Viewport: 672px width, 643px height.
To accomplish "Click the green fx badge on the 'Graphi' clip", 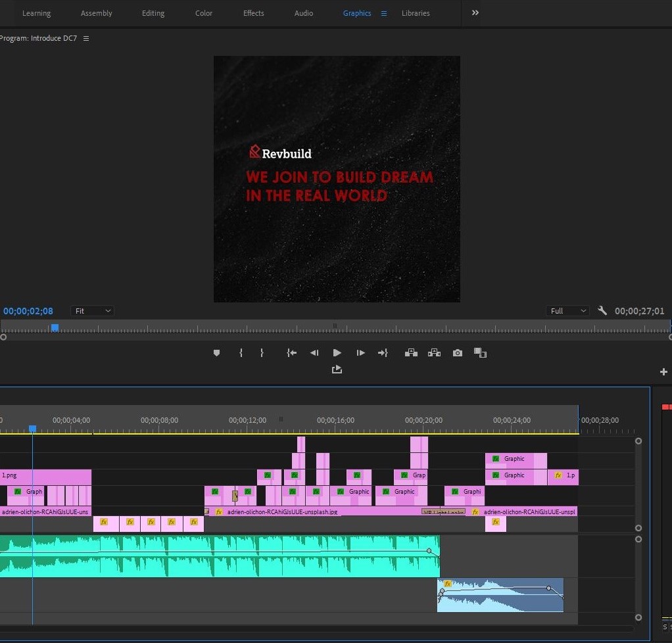I will click(x=455, y=491).
